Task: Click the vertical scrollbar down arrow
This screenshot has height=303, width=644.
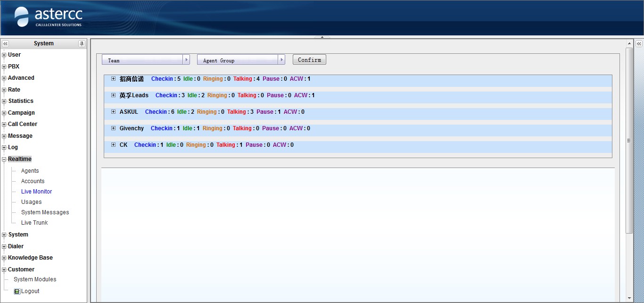Action: coord(629,298)
